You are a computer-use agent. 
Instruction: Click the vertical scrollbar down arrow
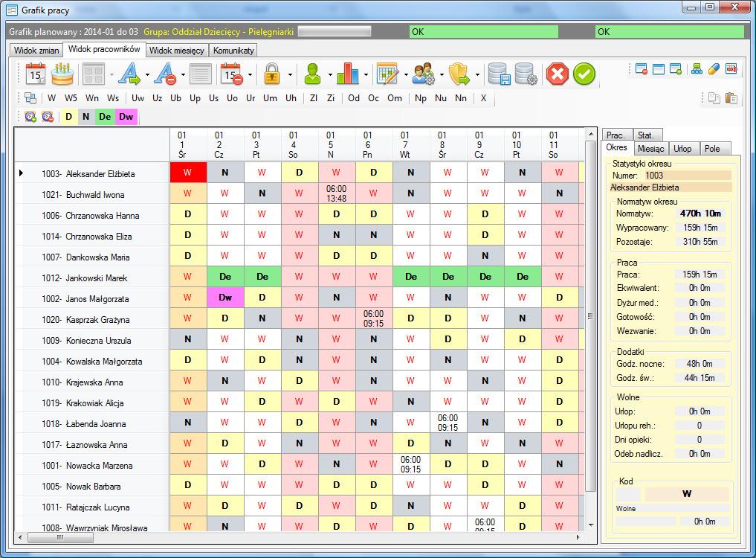[591, 525]
